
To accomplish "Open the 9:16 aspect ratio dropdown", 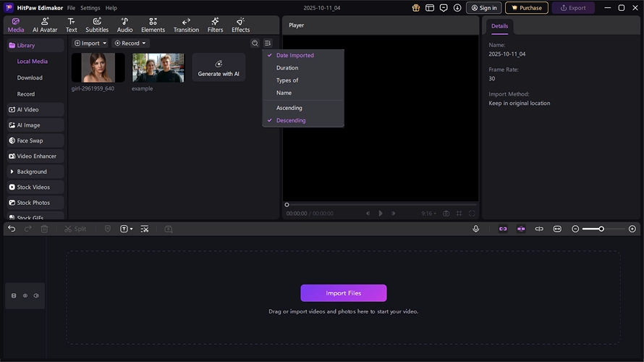I will pyautogui.click(x=429, y=214).
